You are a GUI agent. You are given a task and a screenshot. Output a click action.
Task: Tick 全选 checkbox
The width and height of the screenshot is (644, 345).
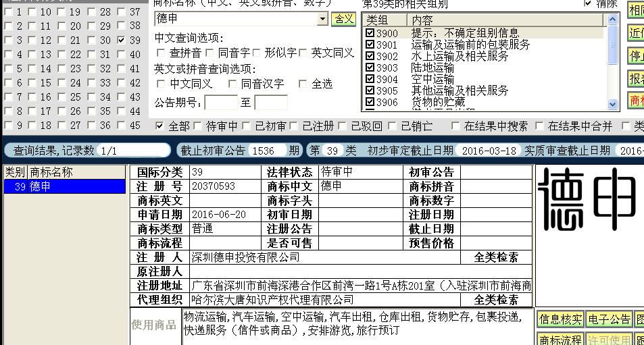[303, 84]
